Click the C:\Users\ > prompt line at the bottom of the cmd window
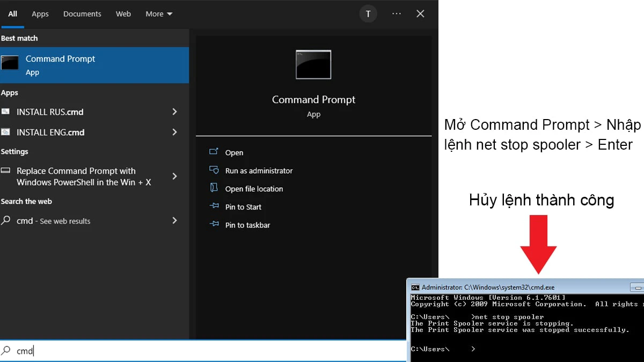 click(443, 349)
